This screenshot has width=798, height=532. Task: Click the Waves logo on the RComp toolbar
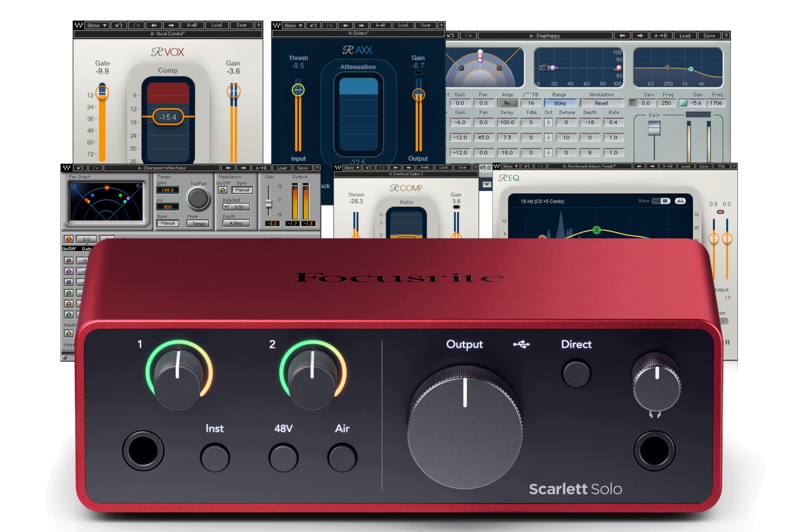(338, 168)
